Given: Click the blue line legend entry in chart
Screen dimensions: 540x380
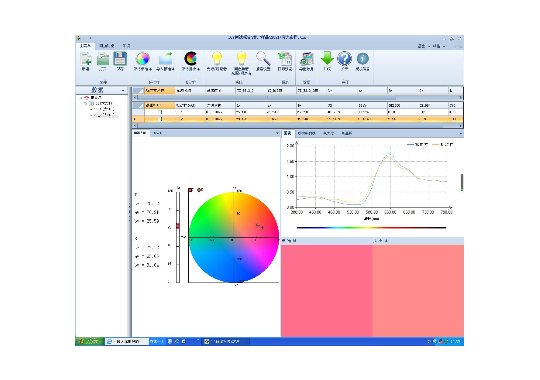Looking at the screenshot, I should coord(417,145).
